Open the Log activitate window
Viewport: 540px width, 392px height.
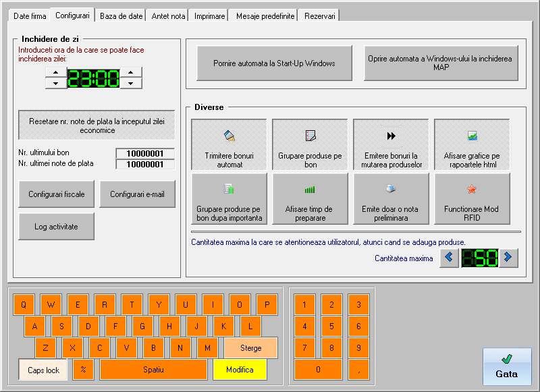click(57, 227)
